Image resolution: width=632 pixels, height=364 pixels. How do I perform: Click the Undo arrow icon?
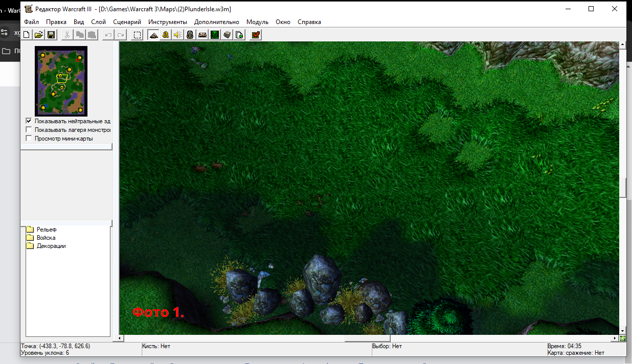[108, 35]
